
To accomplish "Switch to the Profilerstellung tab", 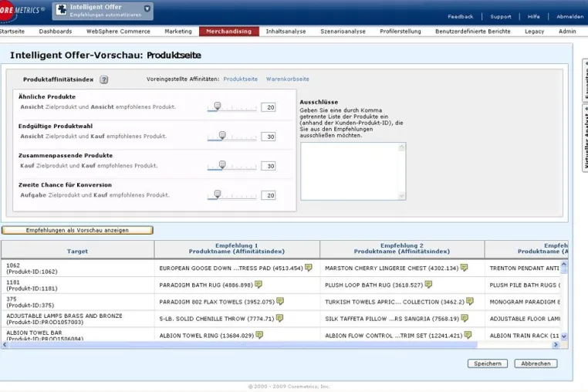I will tap(400, 32).
